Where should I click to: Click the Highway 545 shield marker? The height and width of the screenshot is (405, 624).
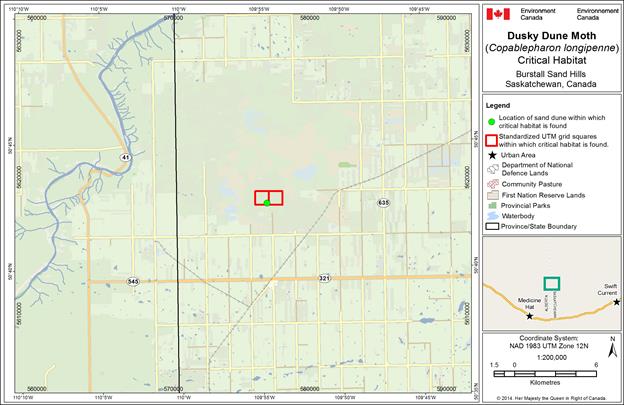[133, 282]
